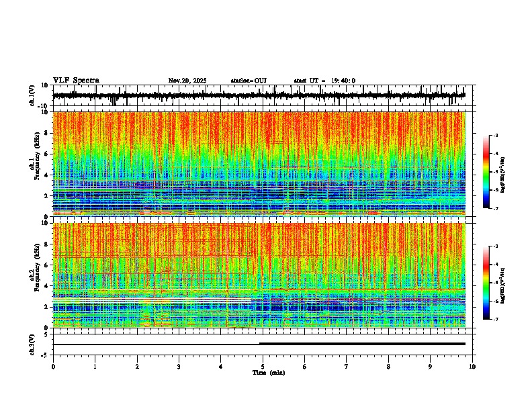Click time axis tick label "3"

pyautogui.click(x=179, y=367)
